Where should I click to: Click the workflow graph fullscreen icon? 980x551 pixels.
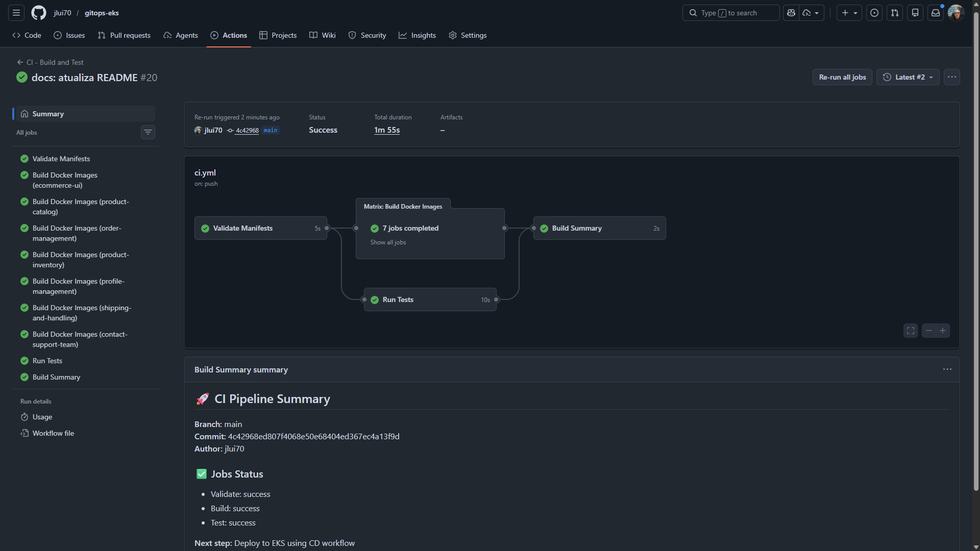[x=911, y=331]
